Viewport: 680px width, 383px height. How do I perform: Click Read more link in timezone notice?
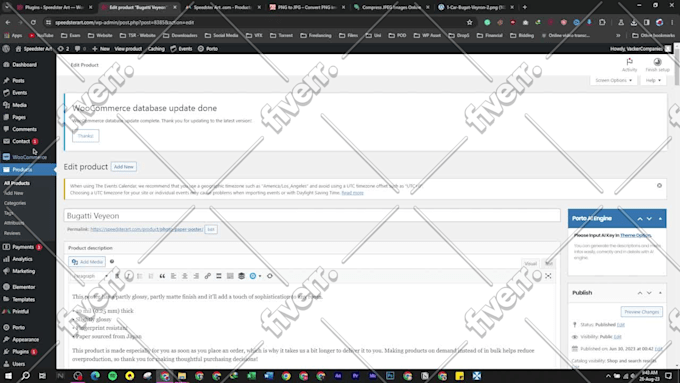(352, 193)
